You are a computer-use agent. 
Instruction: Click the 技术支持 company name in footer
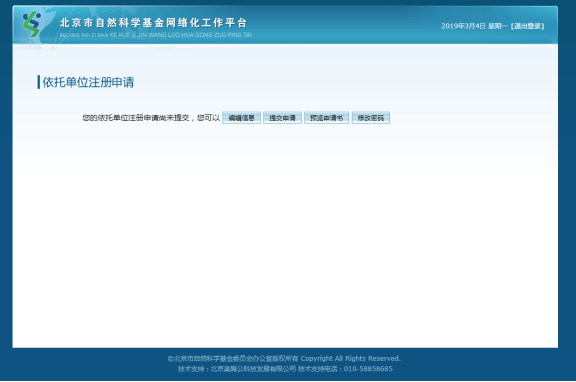click(253, 369)
